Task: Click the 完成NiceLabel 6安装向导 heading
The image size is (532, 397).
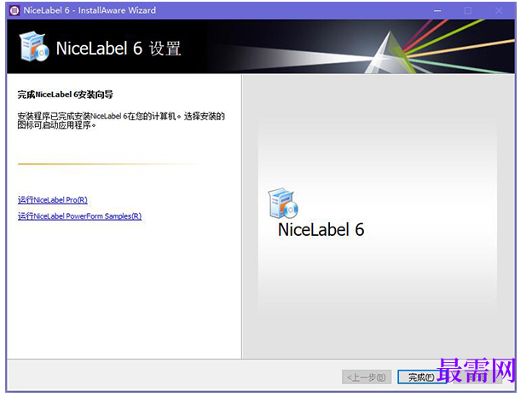Action: 65,95
